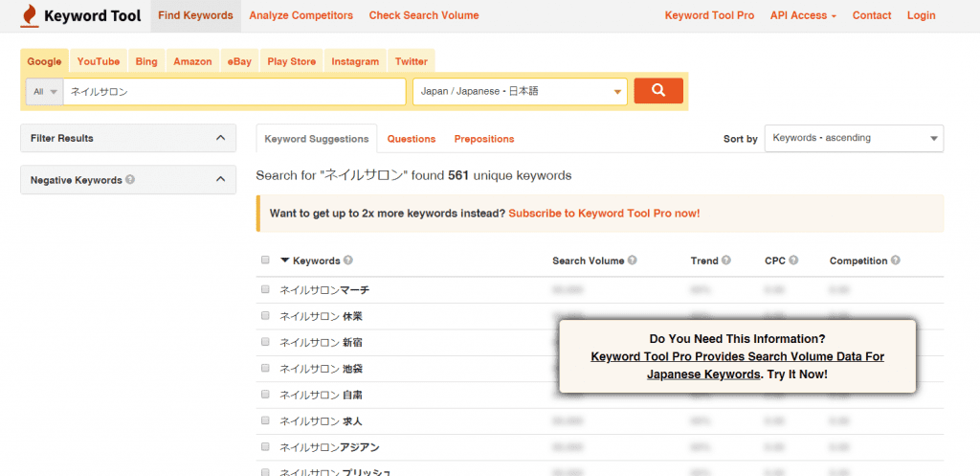Open the Questions tab
The width and height of the screenshot is (980, 476).
[x=412, y=139]
